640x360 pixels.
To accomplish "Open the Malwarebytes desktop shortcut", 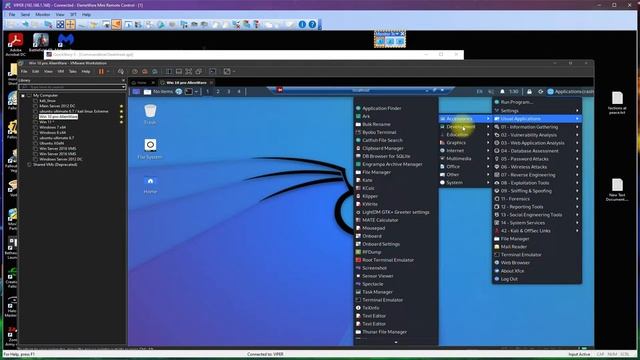I will pos(65,41).
